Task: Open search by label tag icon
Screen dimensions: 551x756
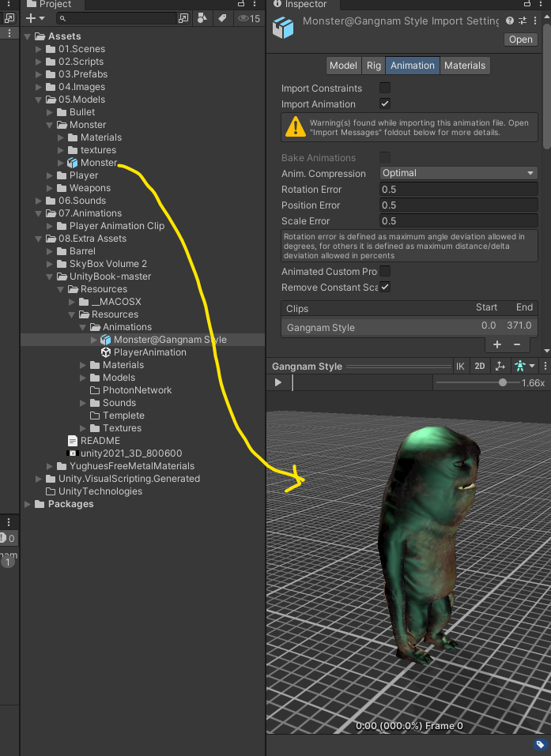Action: click(x=222, y=18)
